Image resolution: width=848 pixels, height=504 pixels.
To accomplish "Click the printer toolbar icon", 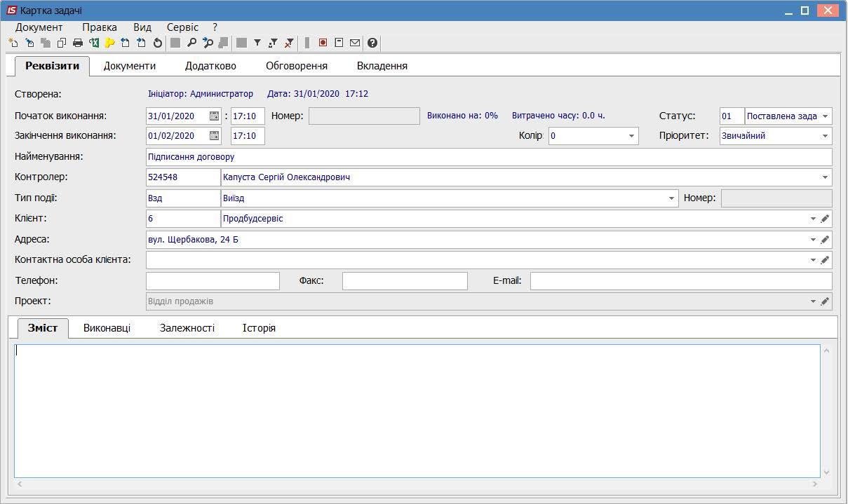I will (78, 43).
